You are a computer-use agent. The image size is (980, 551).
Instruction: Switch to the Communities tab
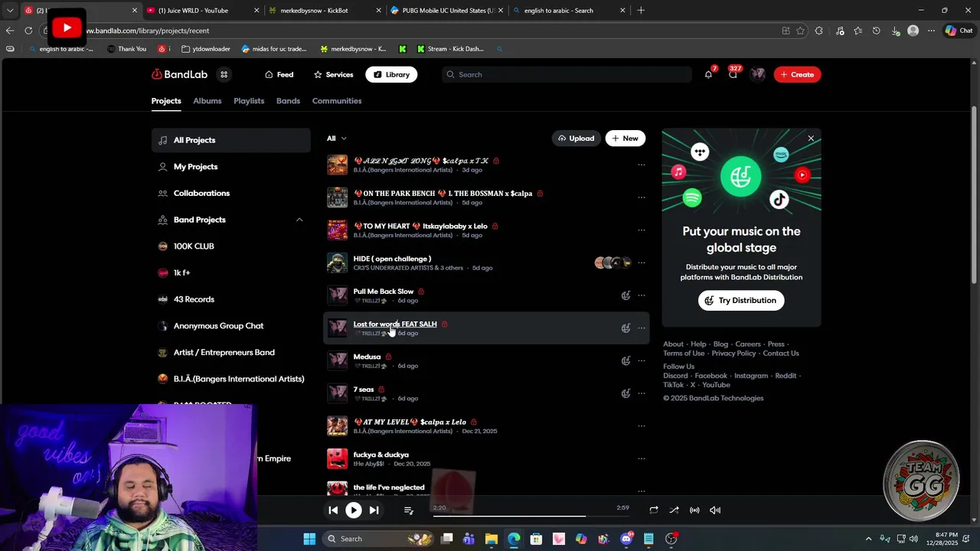click(x=337, y=101)
